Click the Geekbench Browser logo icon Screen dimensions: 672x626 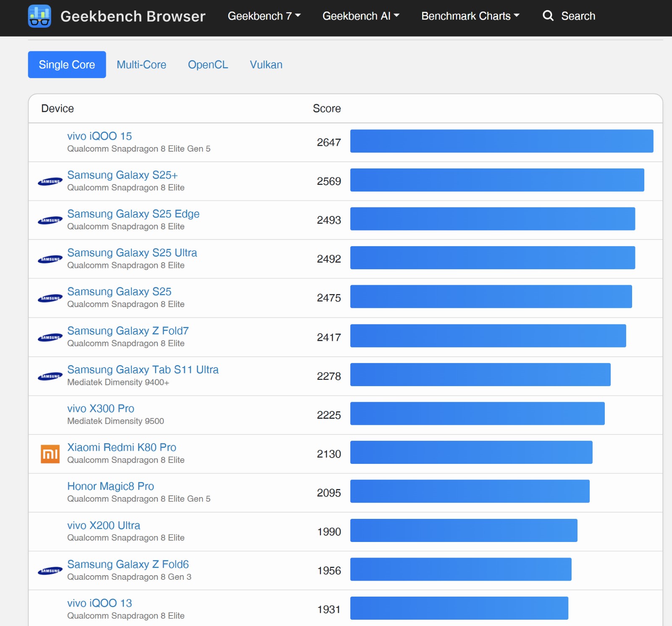point(39,16)
